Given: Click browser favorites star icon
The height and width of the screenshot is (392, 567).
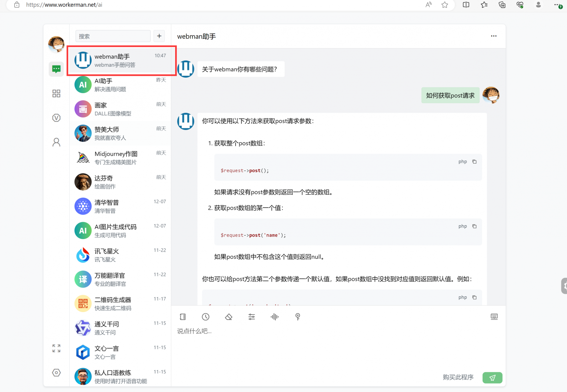Looking at the screenshot, I should (x=445, y=5).
